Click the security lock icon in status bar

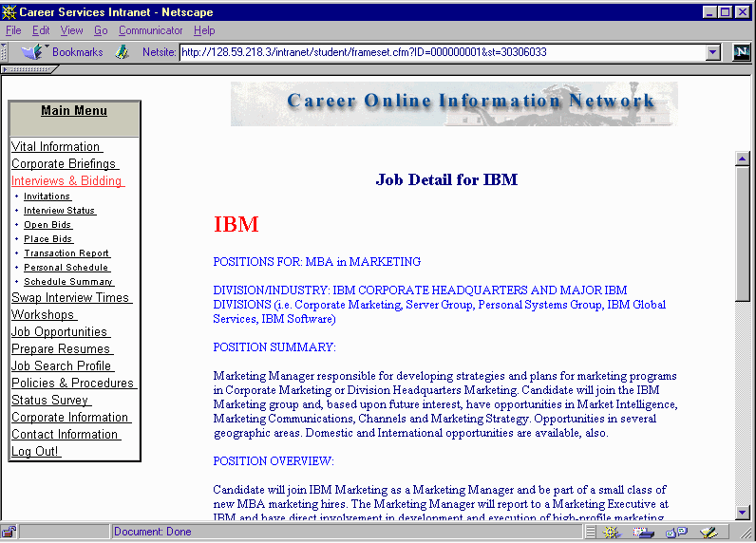pos(9,532)
